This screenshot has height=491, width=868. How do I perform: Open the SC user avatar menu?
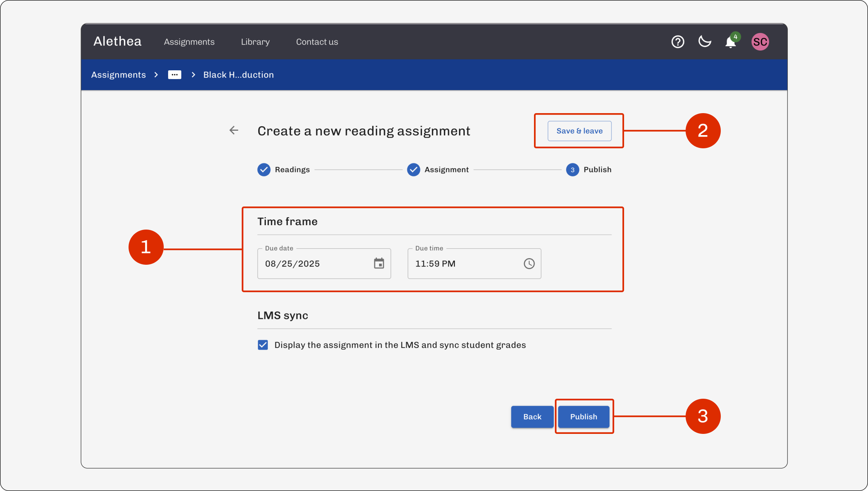coord(760,42)
